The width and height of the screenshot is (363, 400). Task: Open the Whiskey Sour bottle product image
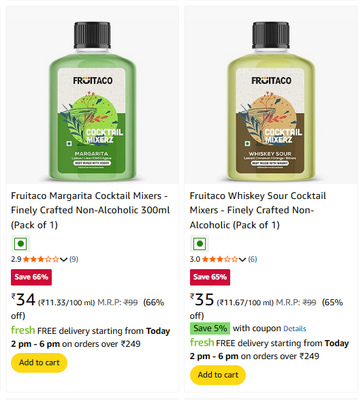[x=271, y=101]
